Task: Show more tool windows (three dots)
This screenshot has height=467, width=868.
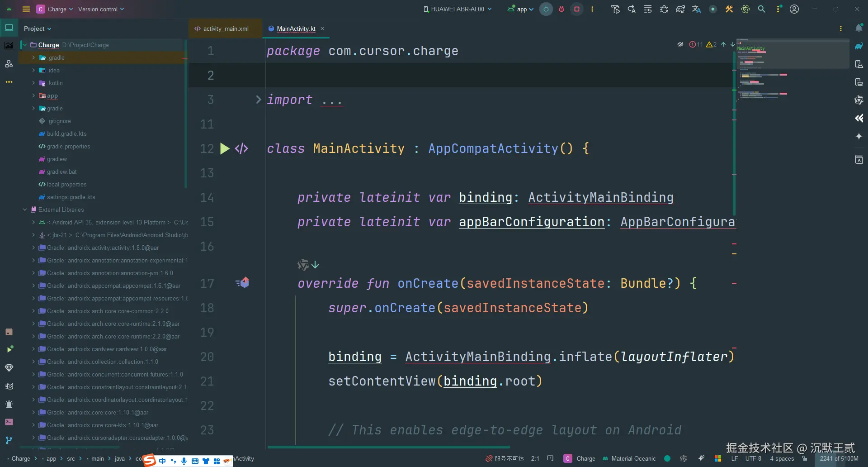Action: pyautogui.click(x=9, y=82)
